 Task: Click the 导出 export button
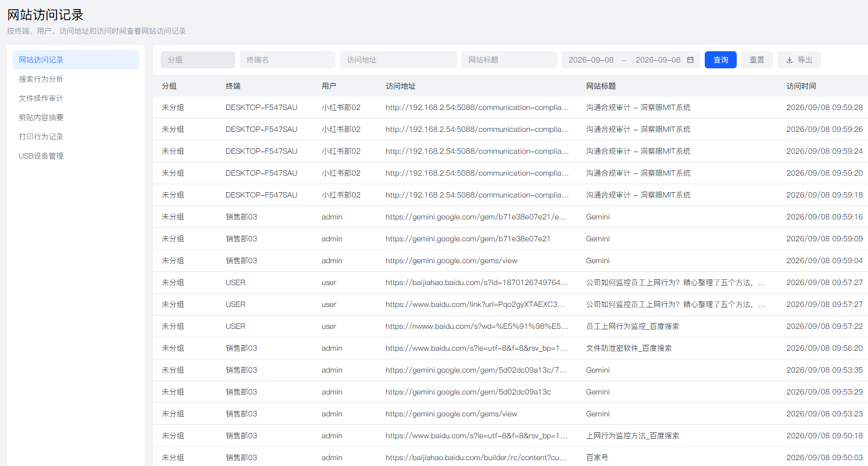[x=799, y=60]
